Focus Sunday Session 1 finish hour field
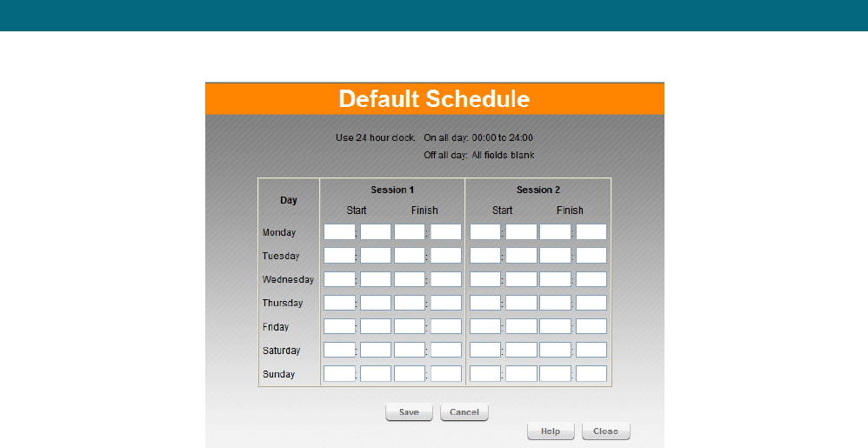 pyautogui.click(x=410, y=374)
